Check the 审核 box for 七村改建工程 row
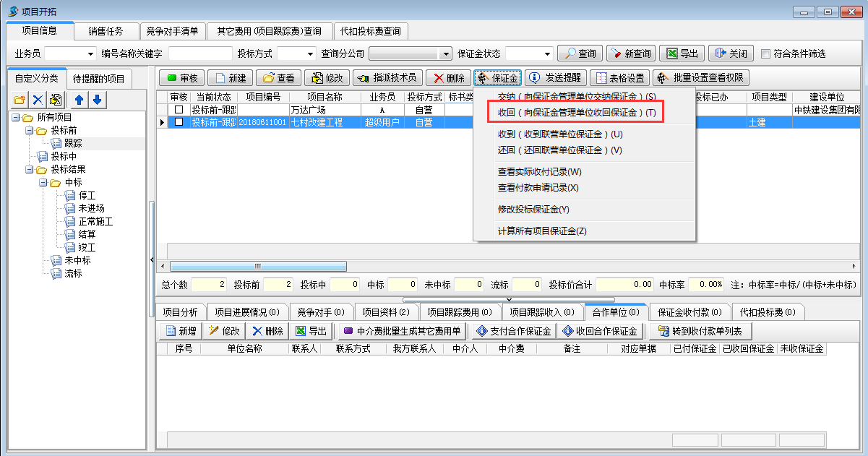Viewport: 868px width, 456px height. tap(179, 123)
